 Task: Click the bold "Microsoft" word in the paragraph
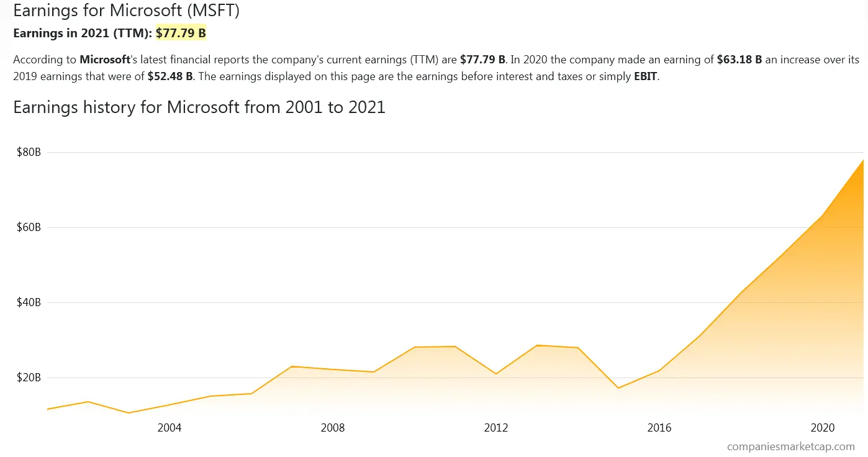(105, 60)
